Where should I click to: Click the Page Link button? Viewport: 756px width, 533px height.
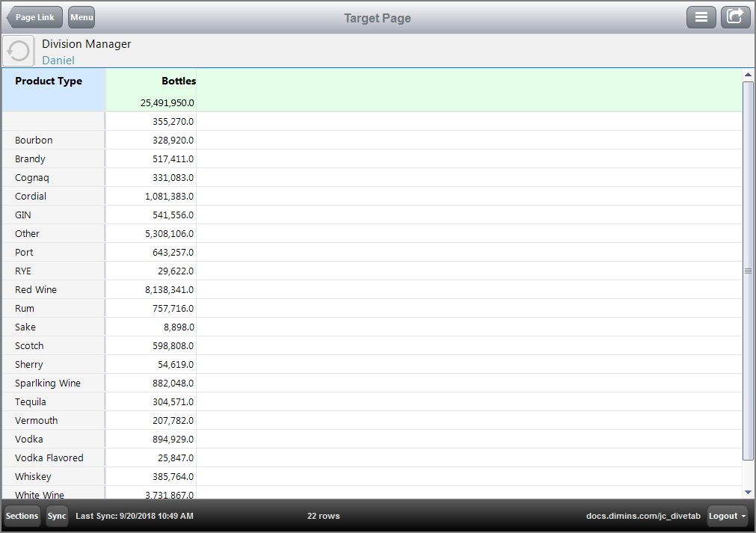click(34, 17)
